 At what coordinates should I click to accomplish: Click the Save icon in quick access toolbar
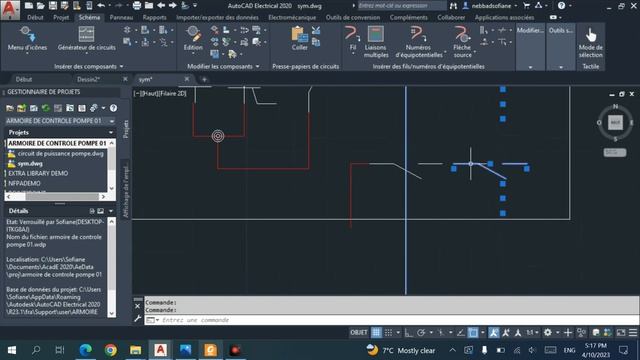pyautogui.click(x=53, y=6)
